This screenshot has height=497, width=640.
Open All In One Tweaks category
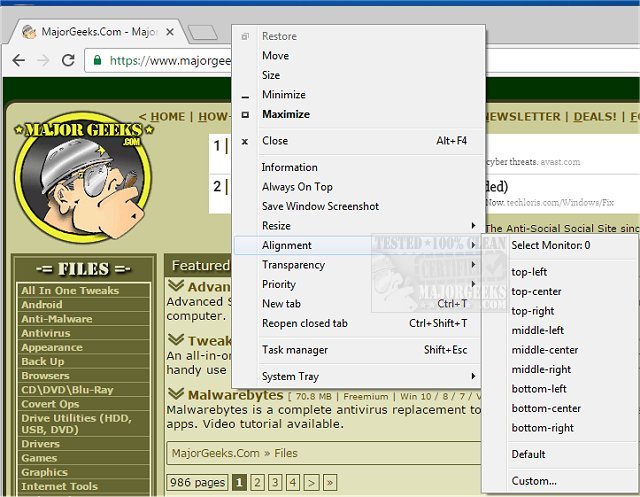point(83,291)
